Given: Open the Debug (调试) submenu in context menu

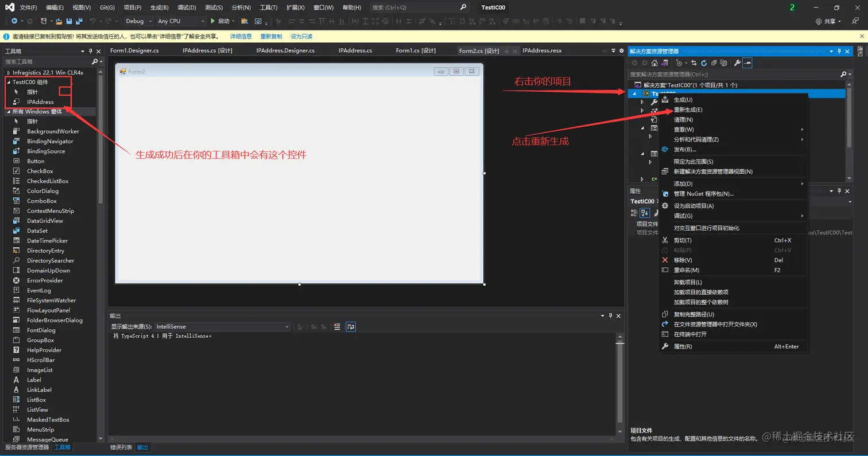Looking at the screenshot, I should pyautogui.click(x=734, y=216).
